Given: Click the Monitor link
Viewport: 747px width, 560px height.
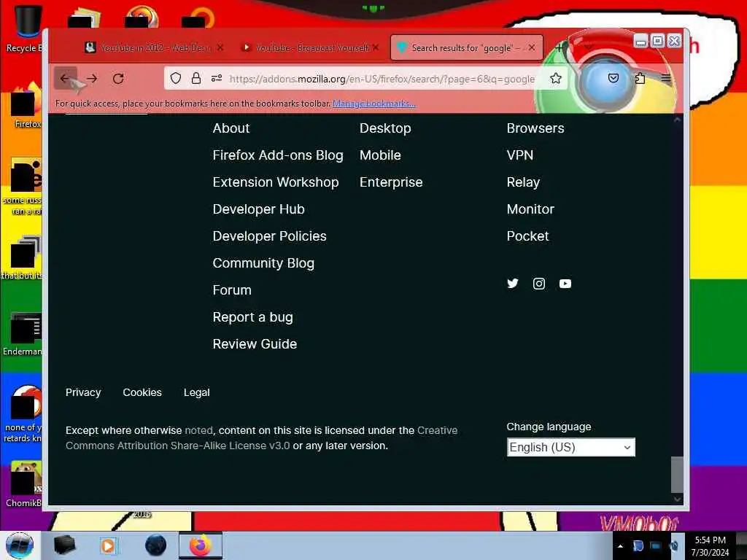Looking at the screenshot, I should click(530, 209).
